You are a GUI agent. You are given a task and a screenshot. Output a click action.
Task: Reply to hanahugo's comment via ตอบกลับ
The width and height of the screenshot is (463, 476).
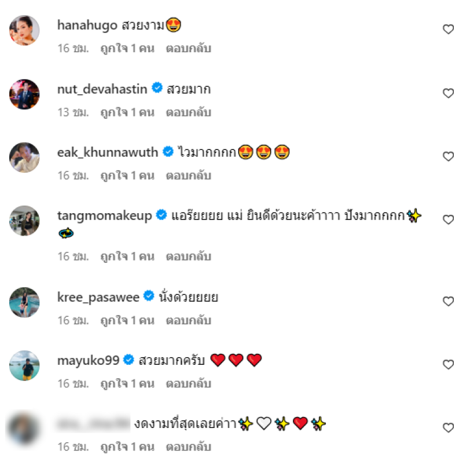tap(189, 48)
